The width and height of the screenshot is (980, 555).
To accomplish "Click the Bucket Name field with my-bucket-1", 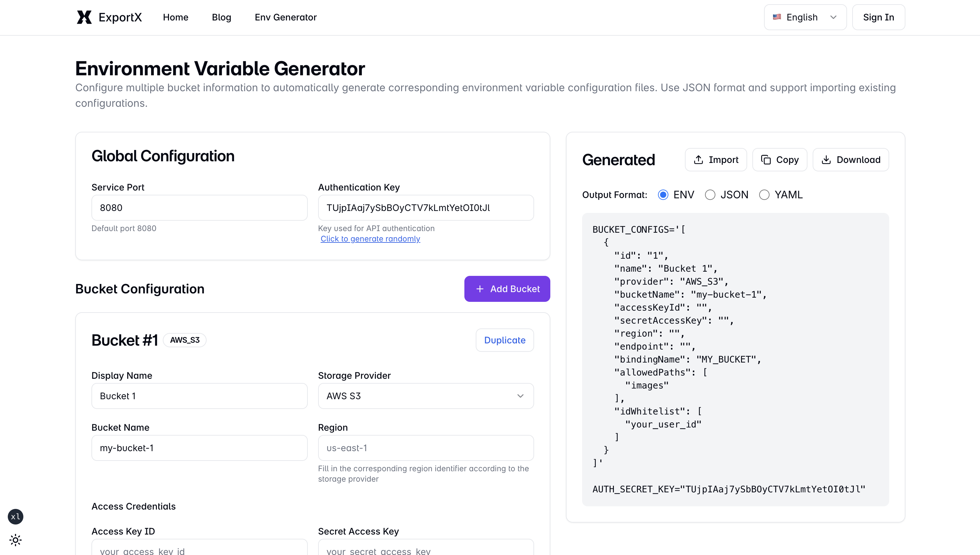I will coord(199,448).
